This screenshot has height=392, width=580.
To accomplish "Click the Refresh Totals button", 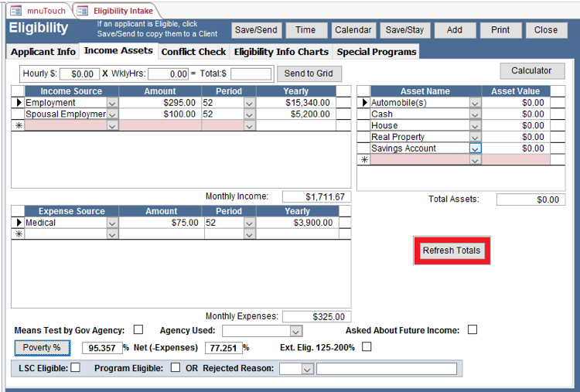I will coord(451,251).
